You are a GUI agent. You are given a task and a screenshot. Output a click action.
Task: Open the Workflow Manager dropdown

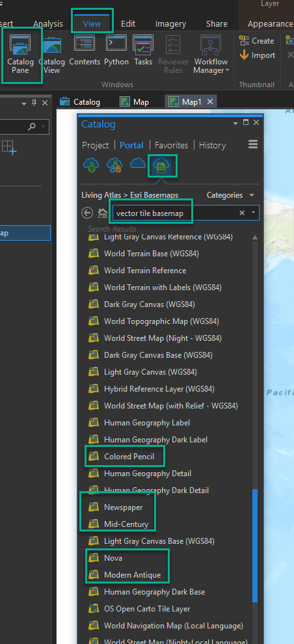211,54
